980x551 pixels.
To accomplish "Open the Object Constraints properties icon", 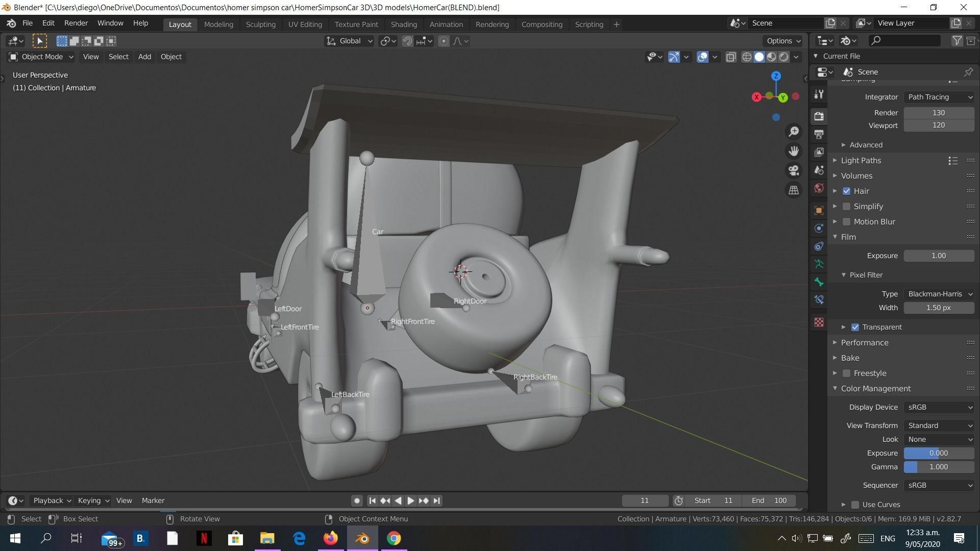I will tap(819, 246).
